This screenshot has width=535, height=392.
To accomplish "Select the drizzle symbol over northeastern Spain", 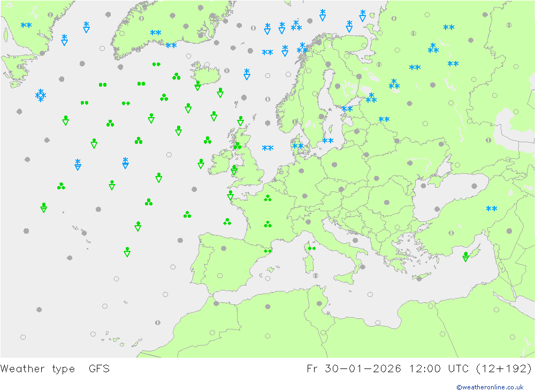I will pyautogui.click(x=267, y=251).
